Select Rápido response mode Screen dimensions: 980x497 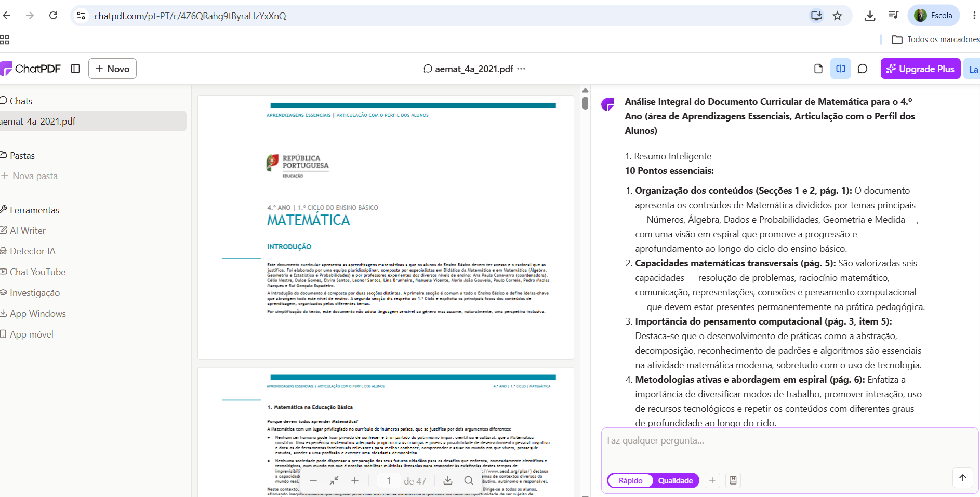[630, 481]
